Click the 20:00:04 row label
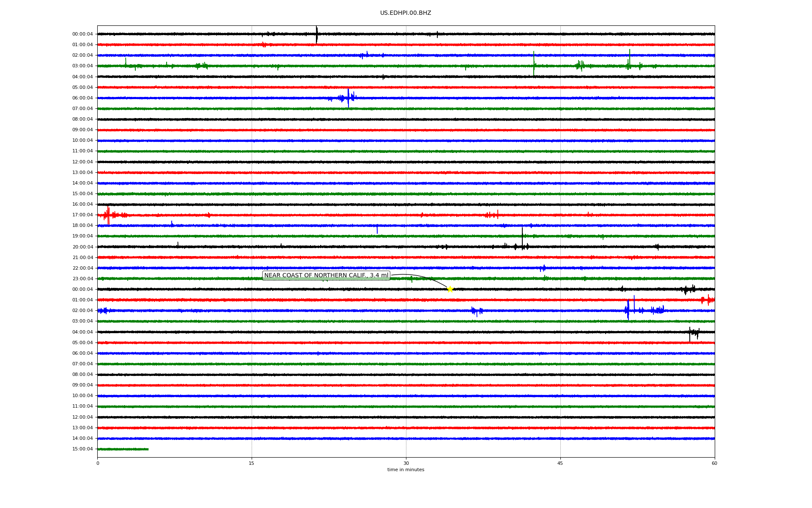 coord(82,247)
